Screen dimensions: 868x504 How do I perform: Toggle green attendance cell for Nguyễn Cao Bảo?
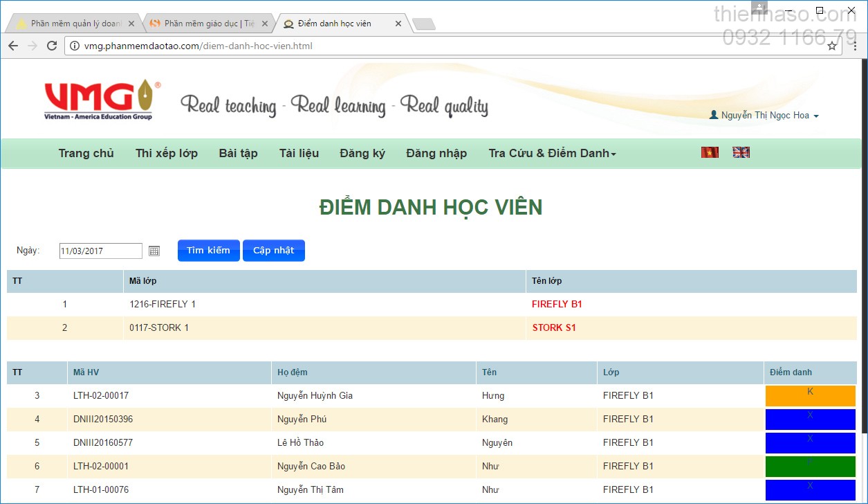pyautogui.click(x=810, y=467)
